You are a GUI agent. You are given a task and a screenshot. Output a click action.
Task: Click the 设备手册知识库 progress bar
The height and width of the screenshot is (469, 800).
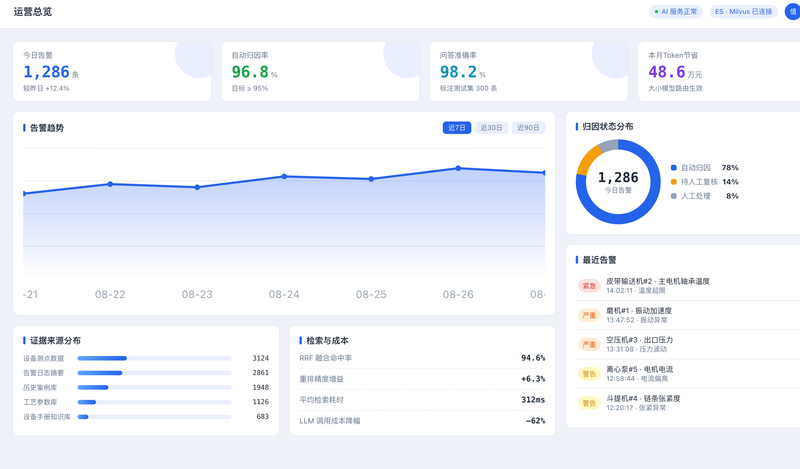click(x=154, y=417)
